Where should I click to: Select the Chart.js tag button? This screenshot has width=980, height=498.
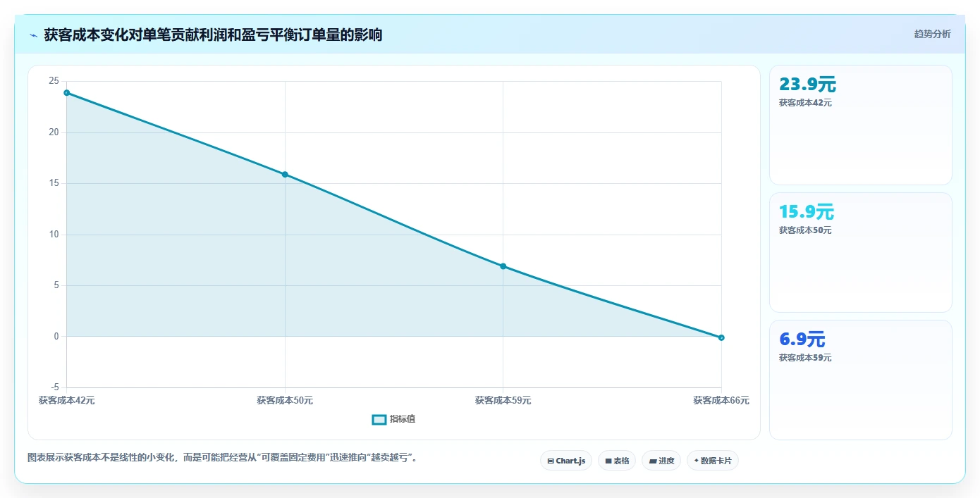[x=566, y=461]
